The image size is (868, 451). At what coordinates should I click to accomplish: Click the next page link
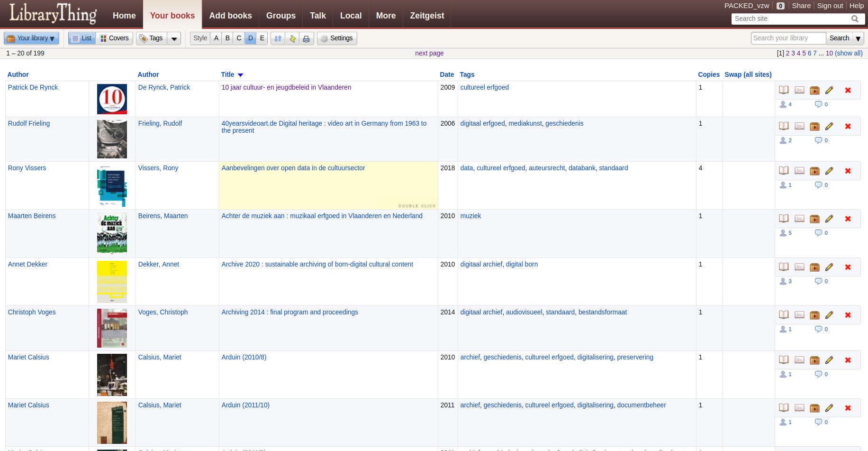click(x=429, y=53)
